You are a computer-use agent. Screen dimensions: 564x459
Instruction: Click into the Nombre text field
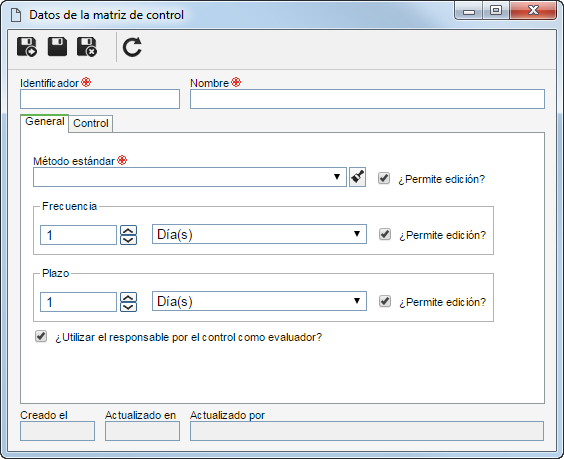[x=367, y=99]
